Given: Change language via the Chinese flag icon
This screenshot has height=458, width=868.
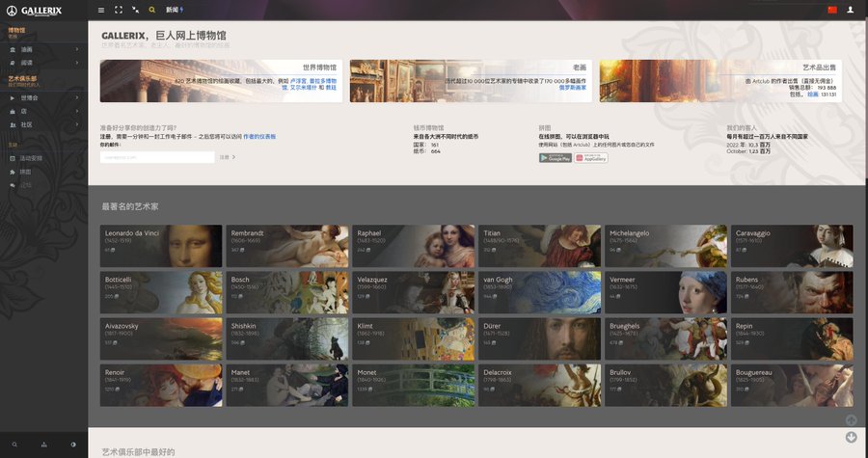Looking at the screenshot, I should (x=832, y=10).
